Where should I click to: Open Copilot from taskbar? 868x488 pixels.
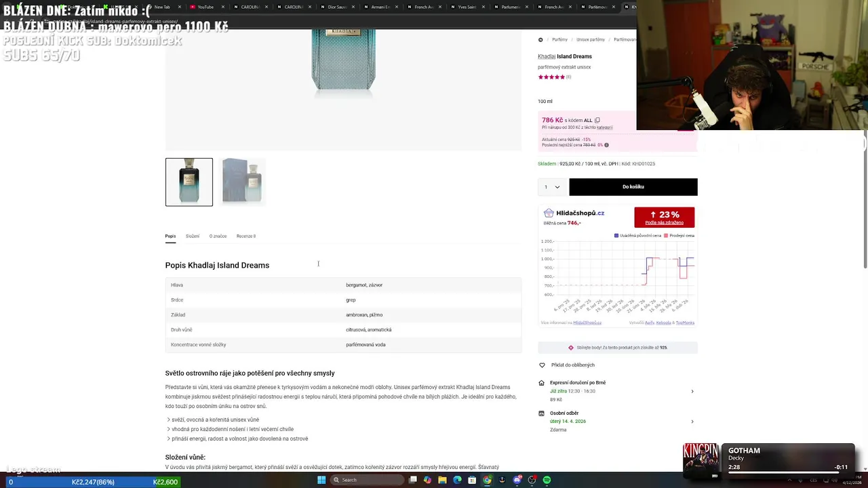[x=427, y=480]
